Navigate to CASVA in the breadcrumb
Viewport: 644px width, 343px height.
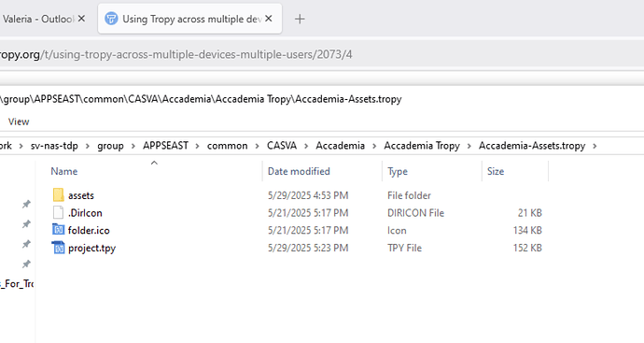point(282,146)
